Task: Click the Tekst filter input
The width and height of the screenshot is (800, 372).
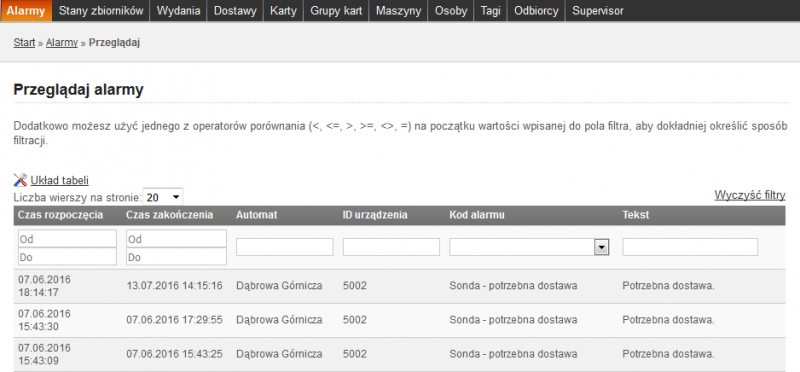Action: (690, 247)
